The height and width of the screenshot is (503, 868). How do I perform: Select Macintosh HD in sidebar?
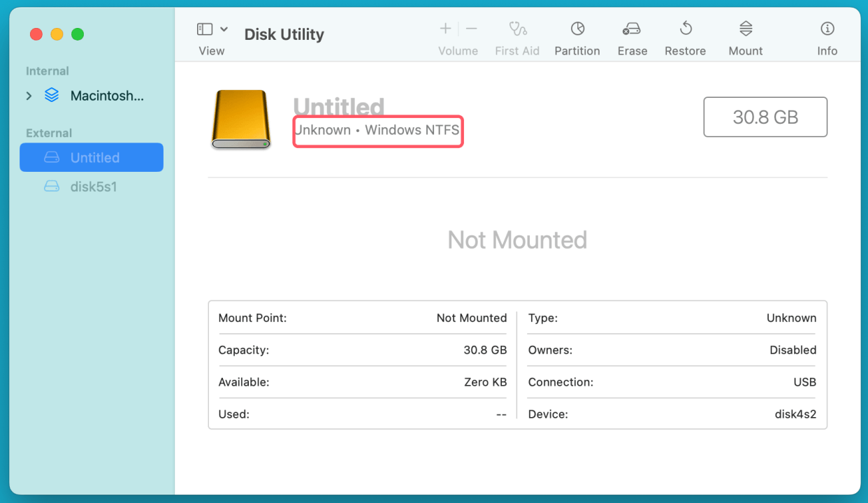click(107, 96)
